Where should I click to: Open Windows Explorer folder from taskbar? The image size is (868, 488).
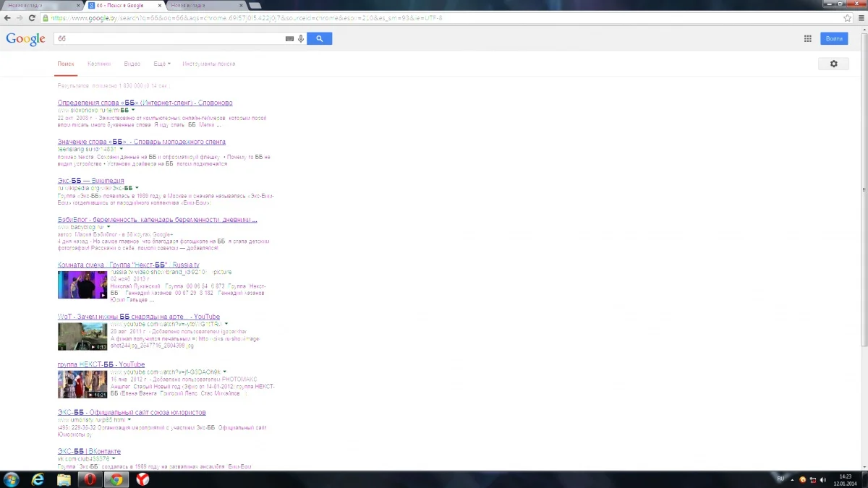(64, 479)
